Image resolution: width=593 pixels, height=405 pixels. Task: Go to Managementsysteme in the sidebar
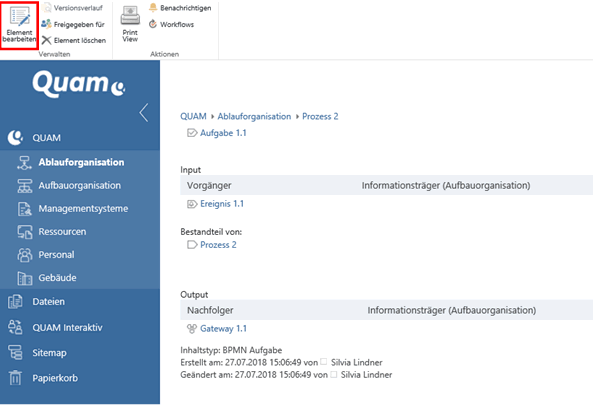click(x=83, y=208)
